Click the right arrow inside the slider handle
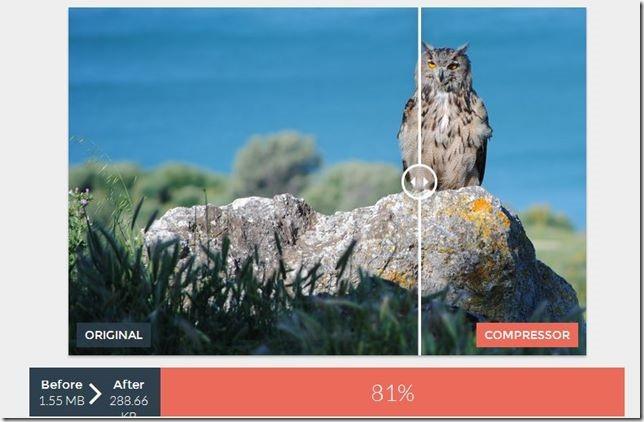This screenshot has width=644, height=422. coord(426,182)
